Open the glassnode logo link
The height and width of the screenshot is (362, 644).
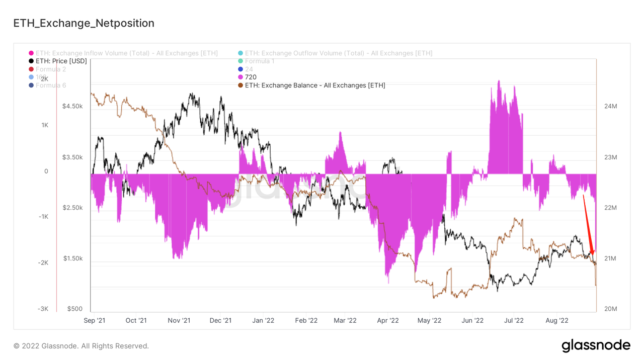point(596,346)
